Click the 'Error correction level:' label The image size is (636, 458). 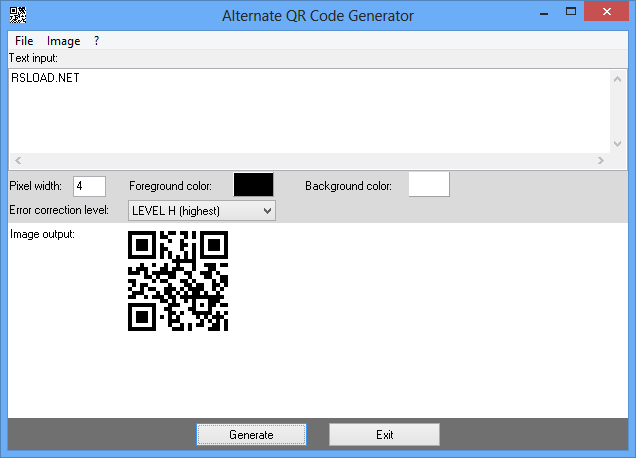[59, 210]
